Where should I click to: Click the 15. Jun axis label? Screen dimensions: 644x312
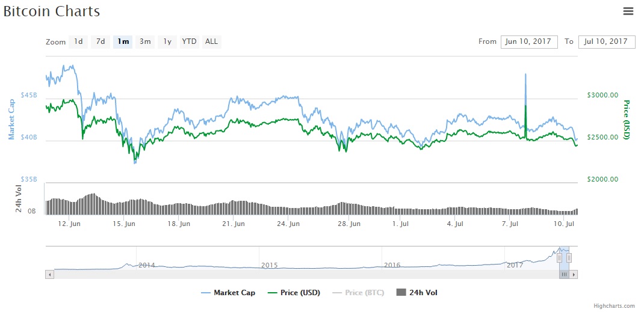(125, 224)
